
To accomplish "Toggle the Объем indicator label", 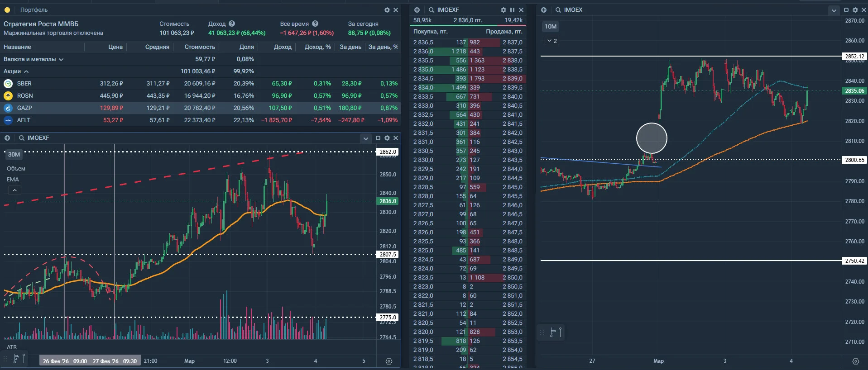I will [x=16, y=169].
